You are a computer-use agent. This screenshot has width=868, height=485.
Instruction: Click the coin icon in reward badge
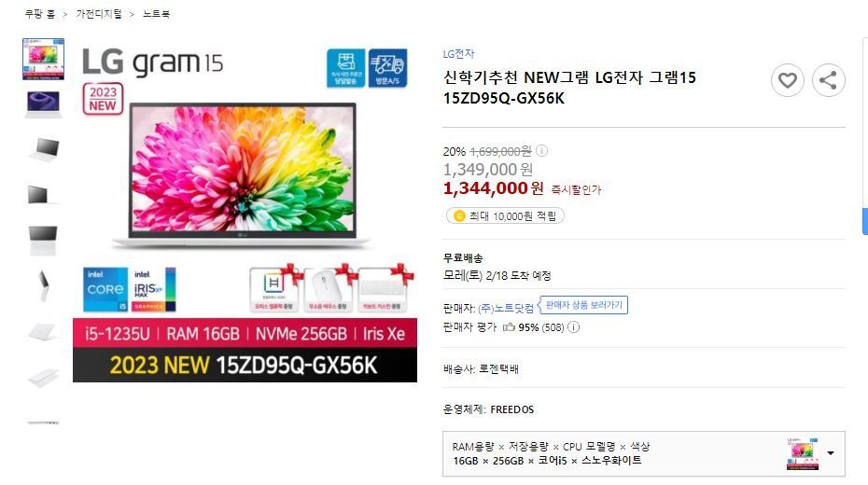coord(459,215)
